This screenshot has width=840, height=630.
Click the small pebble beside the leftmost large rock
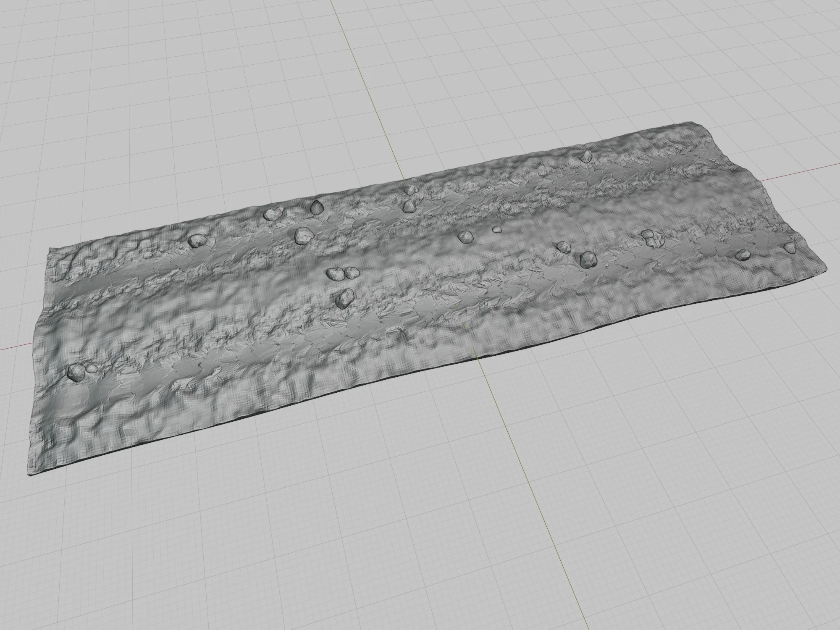click(x=92, y=369)
